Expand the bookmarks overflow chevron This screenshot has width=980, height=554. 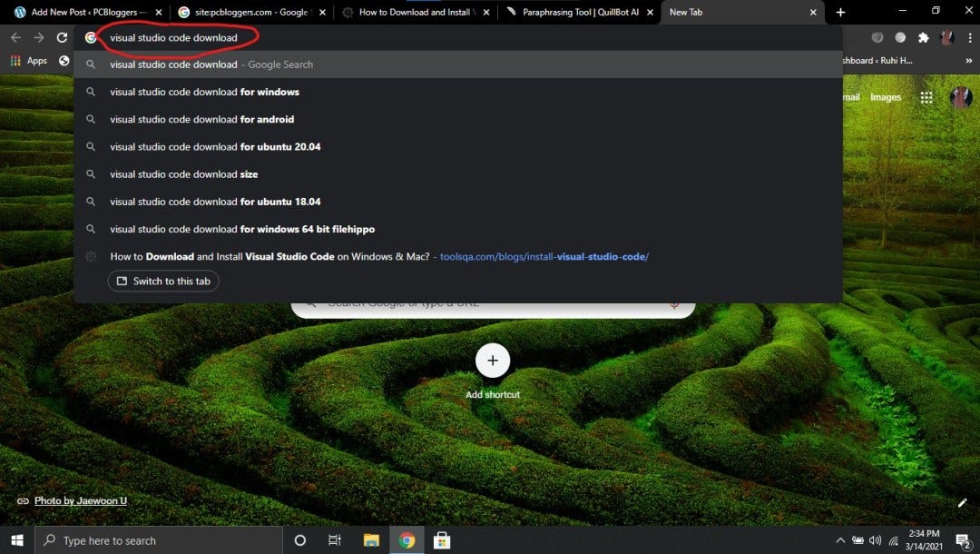tap(970, 60)
